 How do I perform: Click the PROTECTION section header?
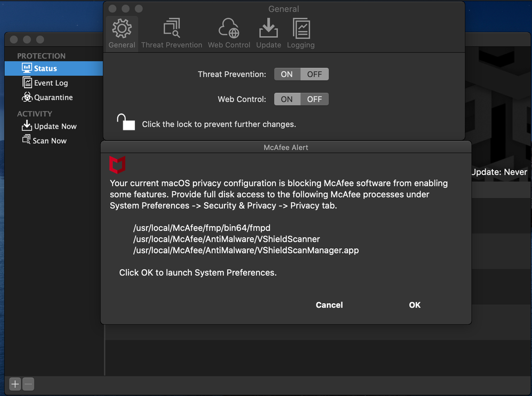(42, 56)
